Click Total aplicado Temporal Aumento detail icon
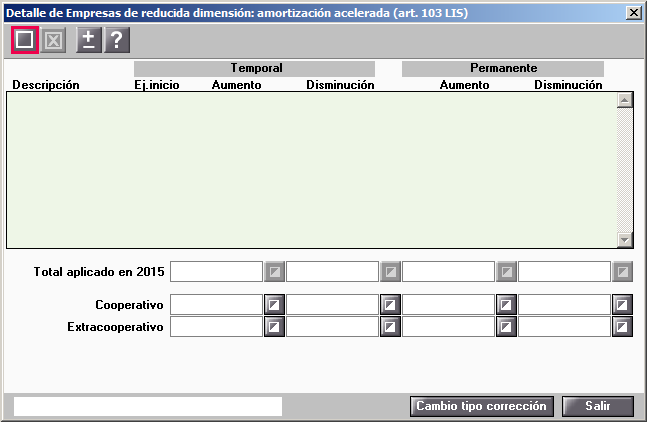647x422 pixels. pyautogui.click(x=274, y=271)
